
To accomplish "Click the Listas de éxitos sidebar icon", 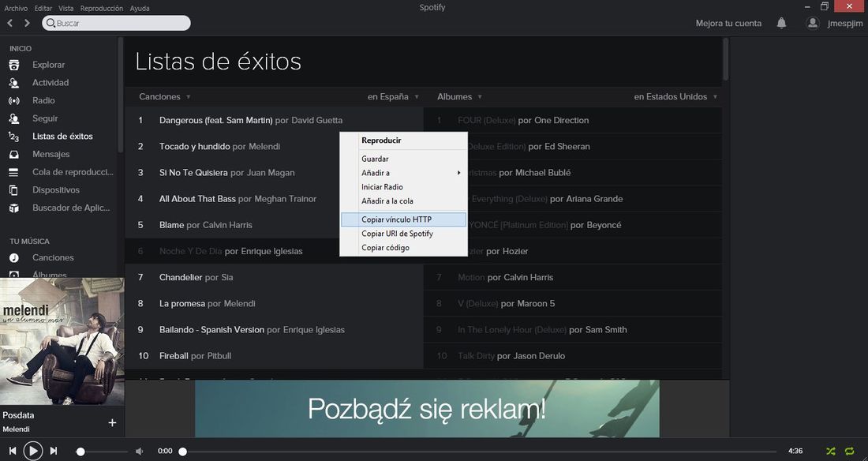I will [14, 137].
